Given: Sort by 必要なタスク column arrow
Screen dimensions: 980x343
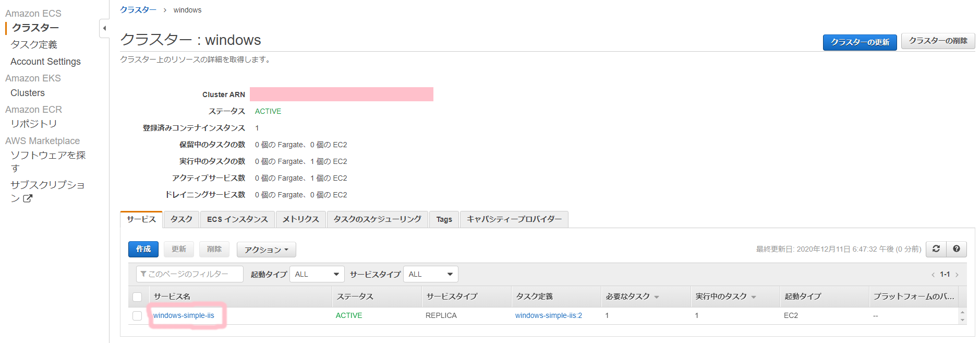Looking at the screenshot, I should [x=657, y=297].
